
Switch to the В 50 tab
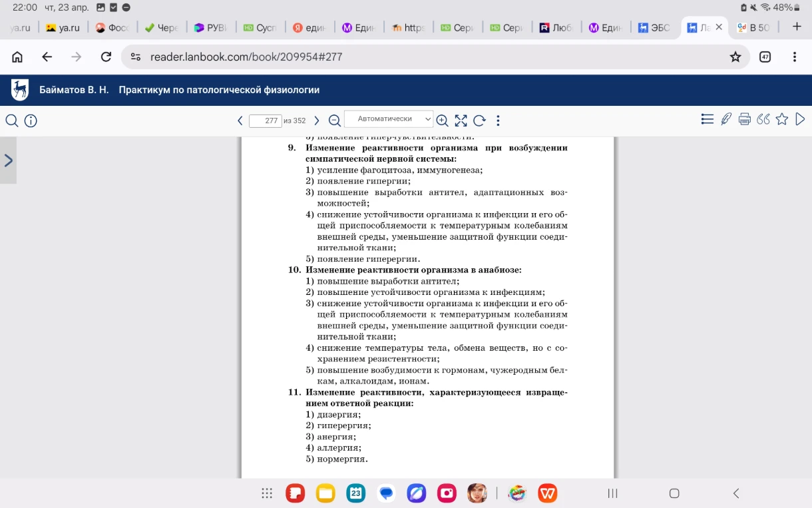point(754,27)
